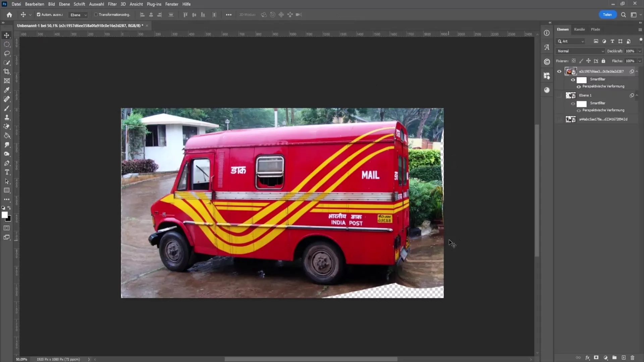Switch to the Pfade tab

pyautogui.click(x=595, y=29)
